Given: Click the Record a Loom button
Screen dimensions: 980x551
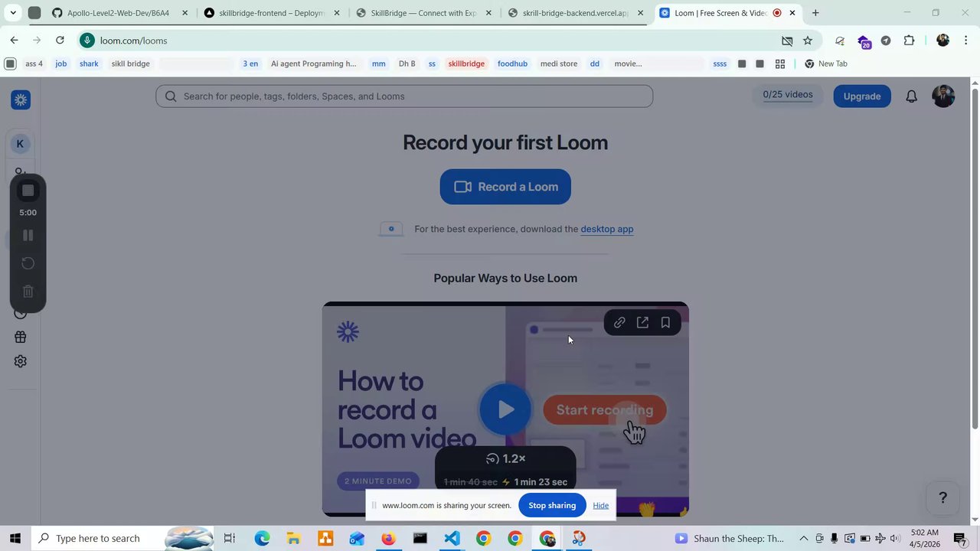Looking at the screenshot, I should (505, 187).
